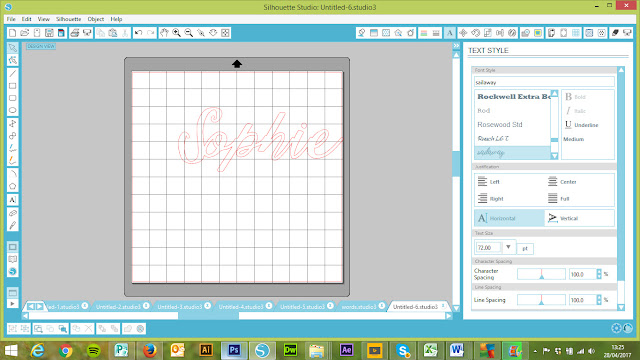Select the Eraser tool in left toolbar

point(13,213)
